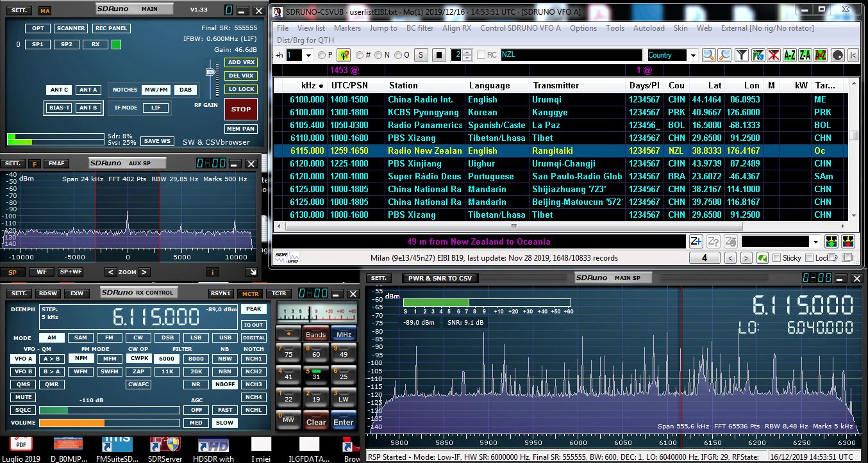The height and width of the screenshot is (463, 868).
Task: Click the corner arrow icon in AUX SP window
Action: (x=253, y=272)
